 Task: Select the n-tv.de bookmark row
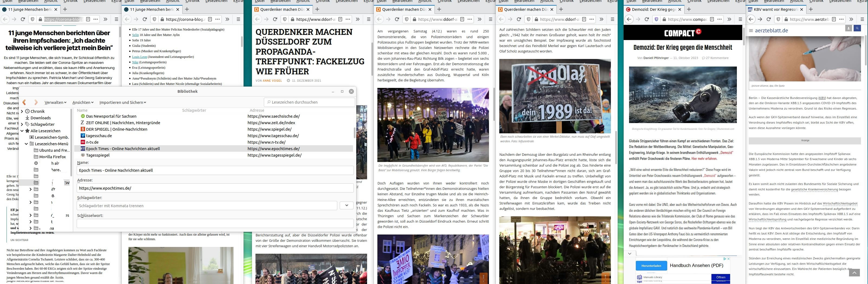click(x=214, y=142)
